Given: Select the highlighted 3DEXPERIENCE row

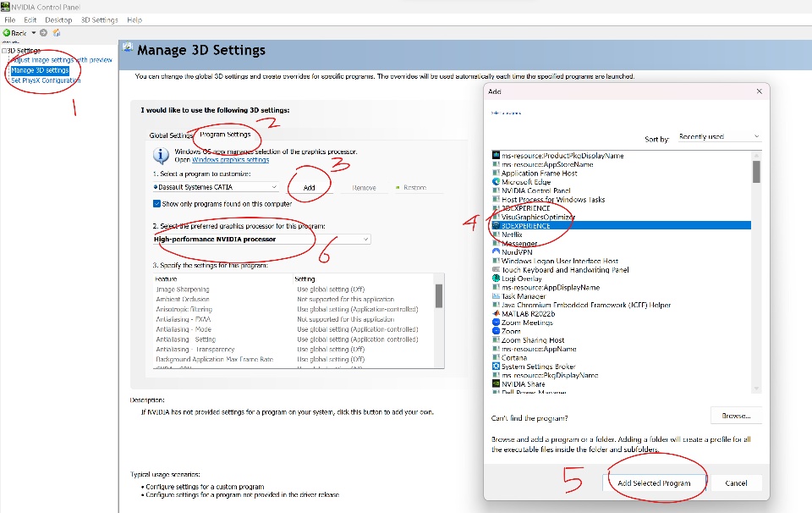Looking at the screenshot, I should 621,225.
